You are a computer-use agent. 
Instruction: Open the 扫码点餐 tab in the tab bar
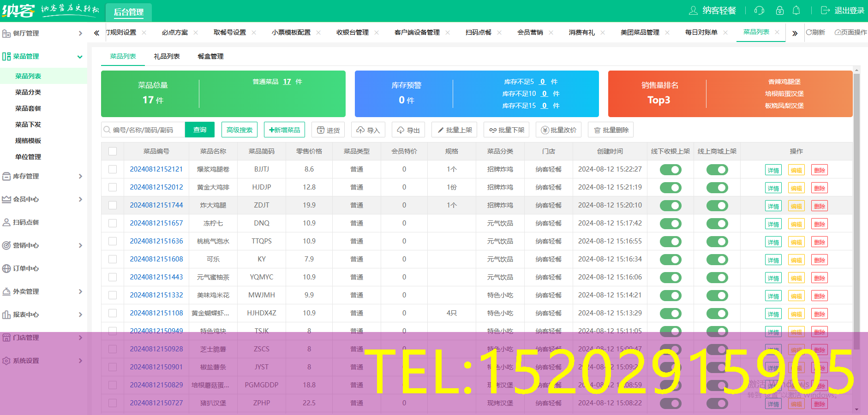coord(479,32)
